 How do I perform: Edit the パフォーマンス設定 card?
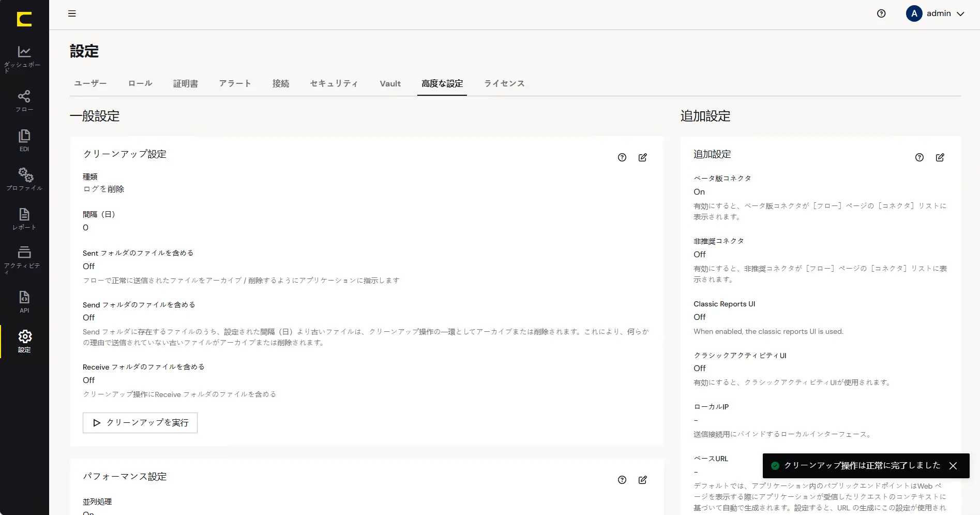click(x=643, y=480)
